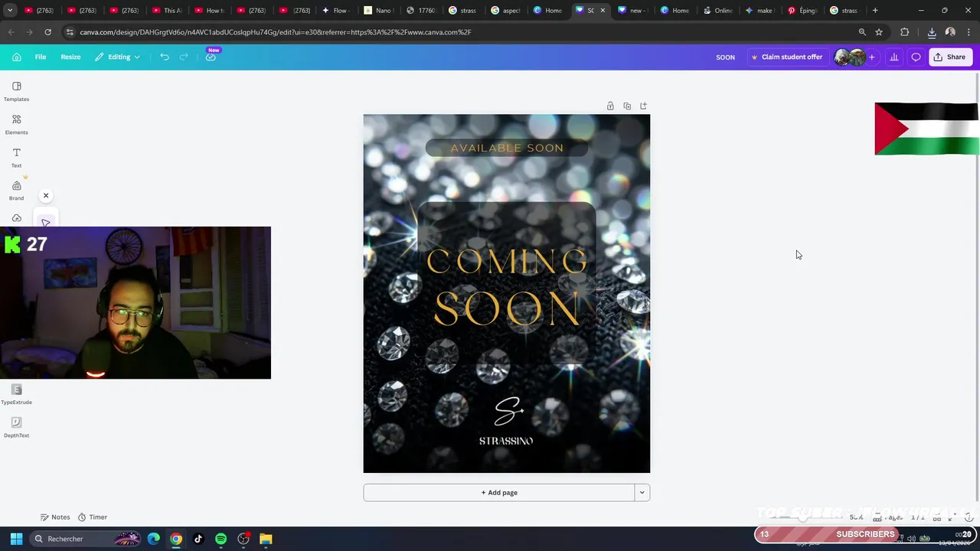The width and height of the screenshot is (980, 551).
Task: Click the undo arrow
Action: coord(165,57)
